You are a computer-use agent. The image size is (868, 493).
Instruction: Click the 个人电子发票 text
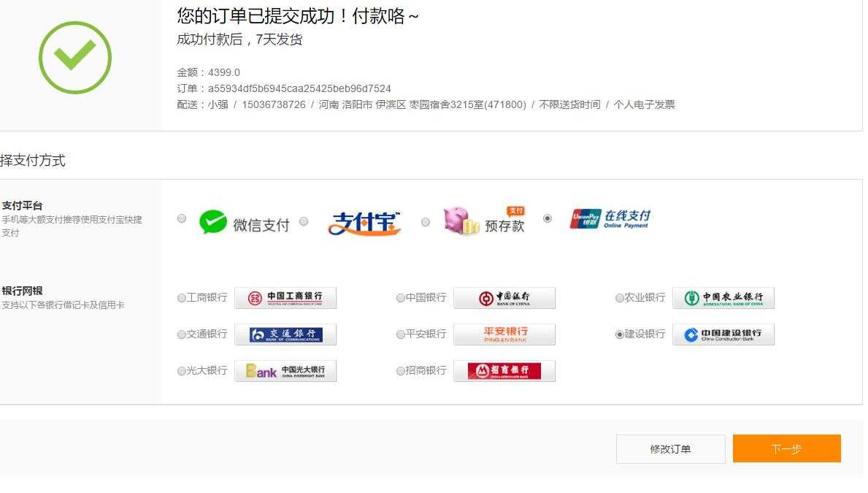pyautogui.click(x=645, y=104)
